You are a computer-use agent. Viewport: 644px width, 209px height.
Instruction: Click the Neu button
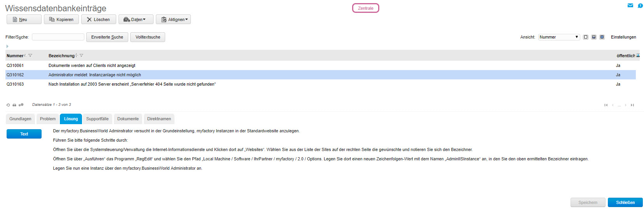click(24, 19)
